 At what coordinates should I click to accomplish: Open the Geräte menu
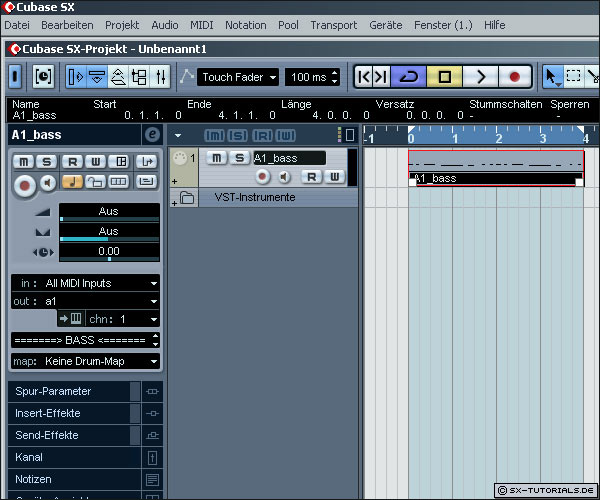(x=386, y=25)
